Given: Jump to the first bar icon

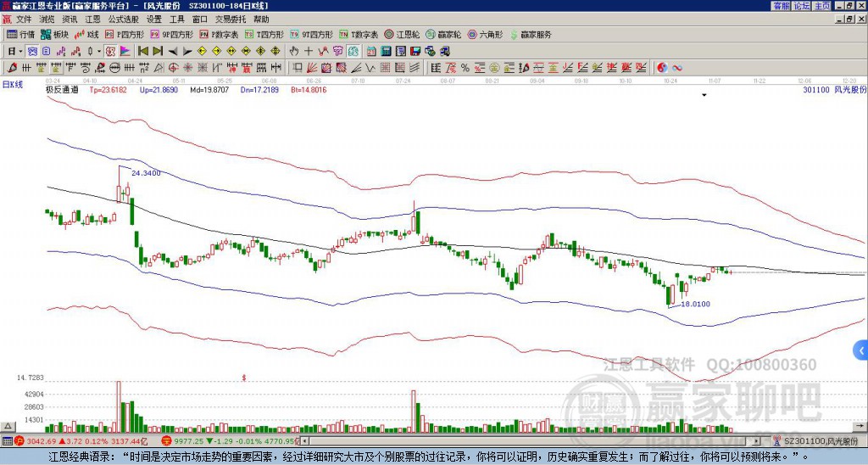Looking at the screenshot, I should tap(142, 52).
